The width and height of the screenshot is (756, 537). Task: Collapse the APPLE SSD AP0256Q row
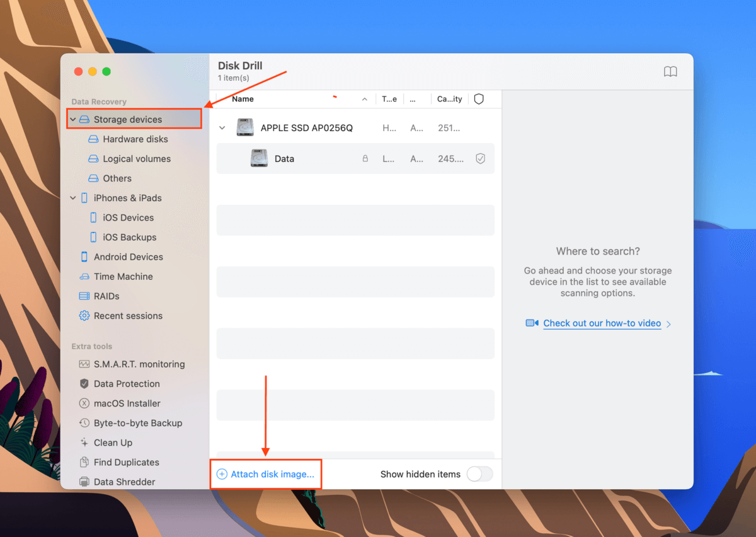point(222,128)
